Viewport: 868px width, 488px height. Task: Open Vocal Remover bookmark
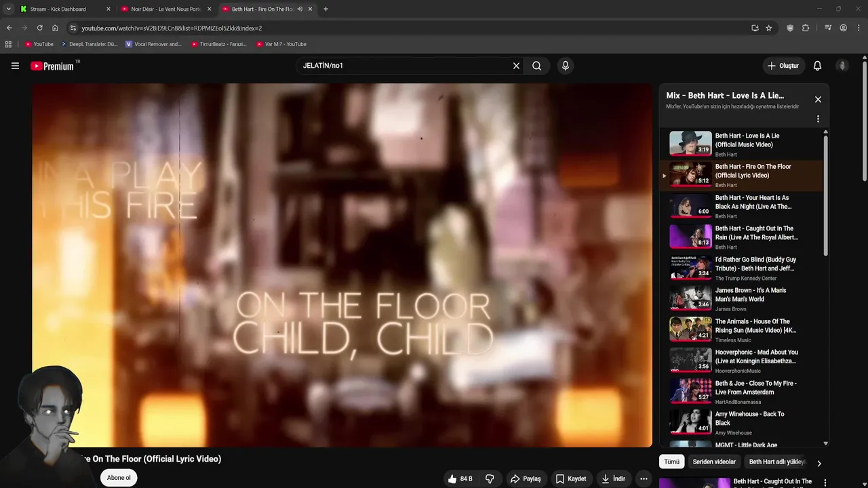(153, 44)
